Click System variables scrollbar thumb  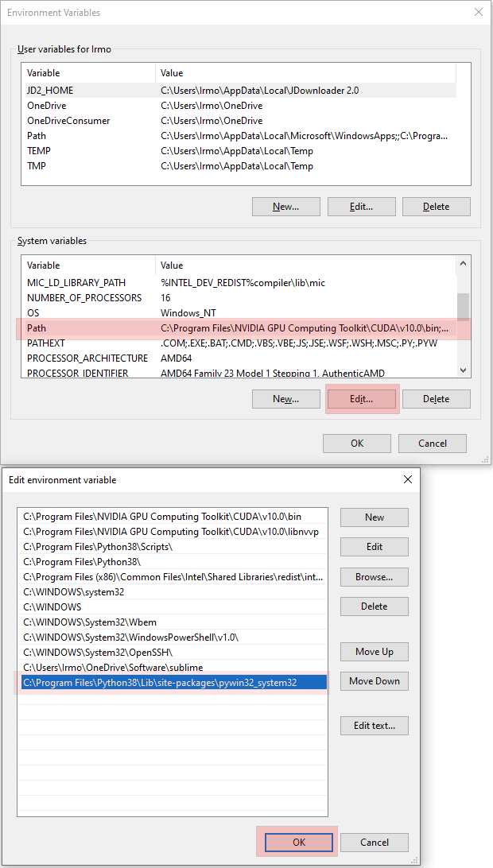[x=463, y=307]
